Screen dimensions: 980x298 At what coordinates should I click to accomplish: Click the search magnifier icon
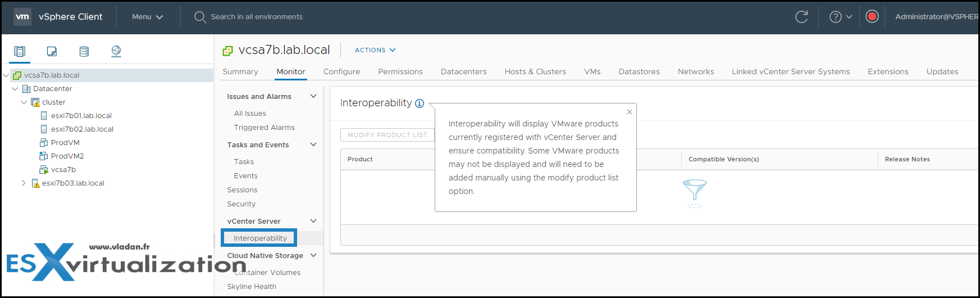click(x=200, y=17)
